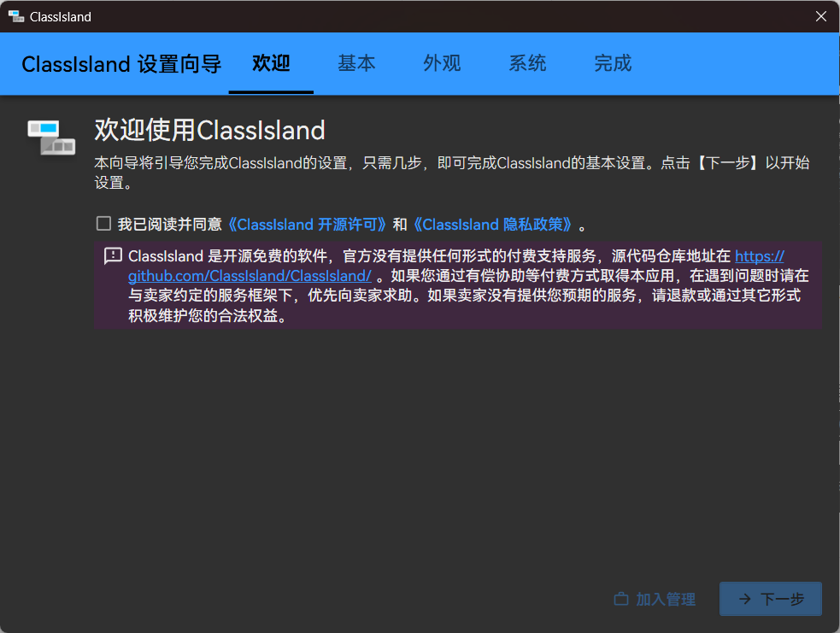The width and height of the screenshot is (840, 633).
Task: Switch to the 系统 tab
Action: [x=527, y=63]
